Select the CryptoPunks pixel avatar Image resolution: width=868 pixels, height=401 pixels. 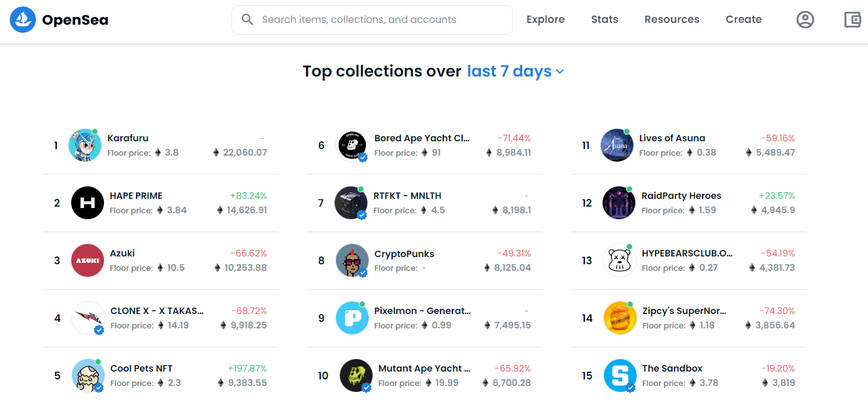(x=352, y=260)
